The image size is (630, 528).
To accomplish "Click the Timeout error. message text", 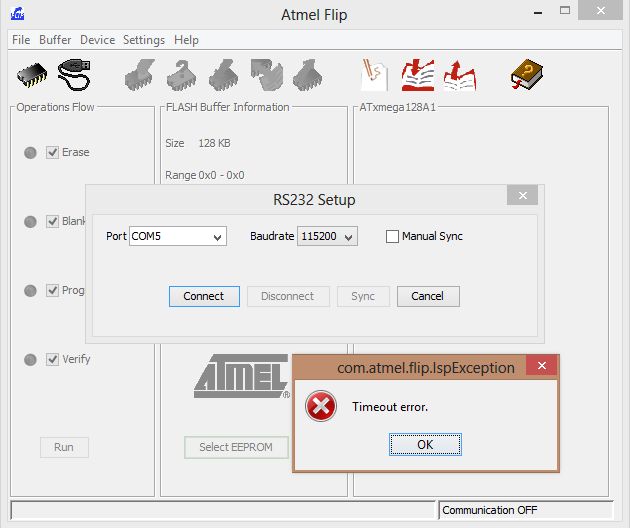I will coord(390,407).
